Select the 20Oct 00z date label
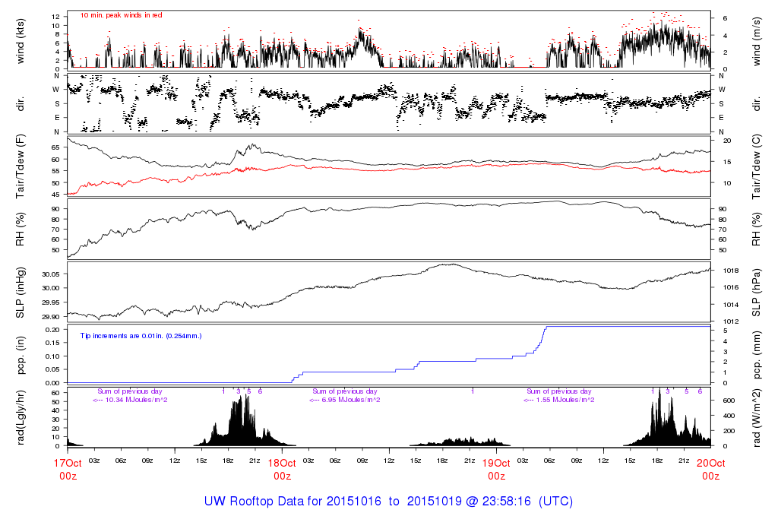This screenshot has width=778, height=532. point(710,468)
